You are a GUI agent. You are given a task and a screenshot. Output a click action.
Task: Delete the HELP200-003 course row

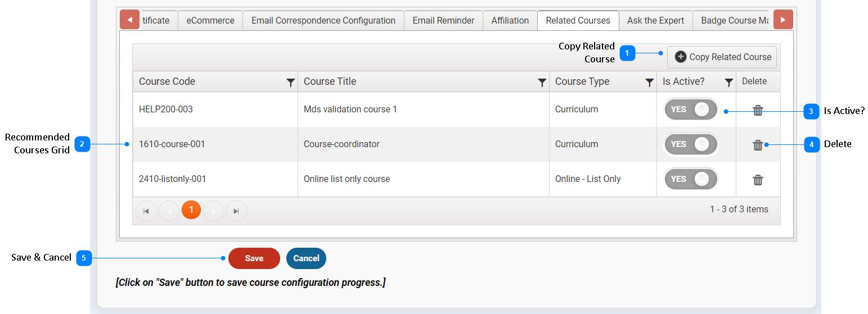[x=758, y=110]
